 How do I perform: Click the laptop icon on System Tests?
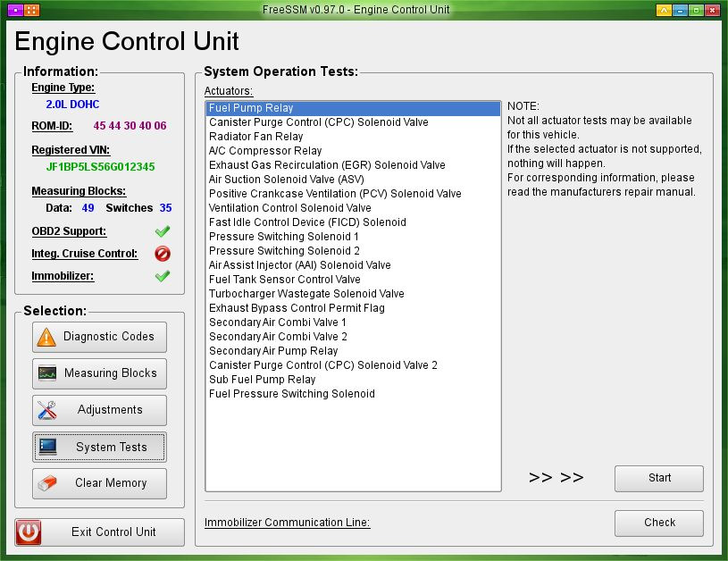click(x=48, y=447)
